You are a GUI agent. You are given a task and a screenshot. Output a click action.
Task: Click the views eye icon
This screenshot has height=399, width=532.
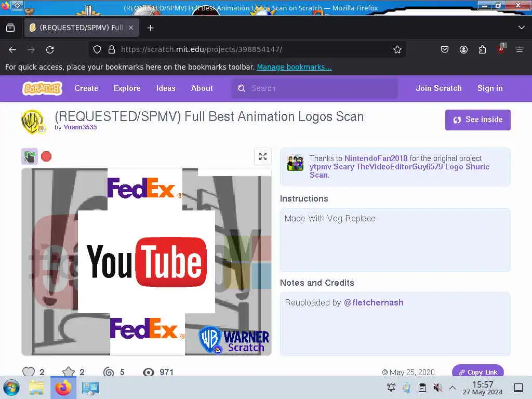(x=148, y=372)
